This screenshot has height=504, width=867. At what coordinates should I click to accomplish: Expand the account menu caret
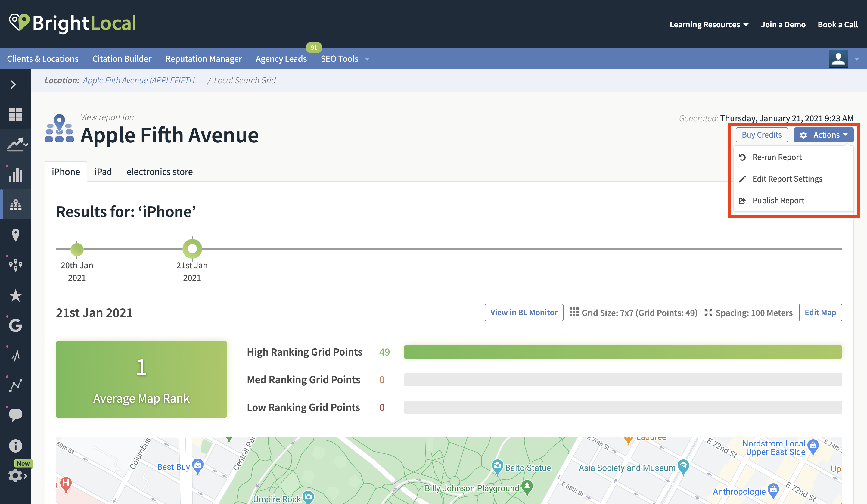tap(857, 59)
